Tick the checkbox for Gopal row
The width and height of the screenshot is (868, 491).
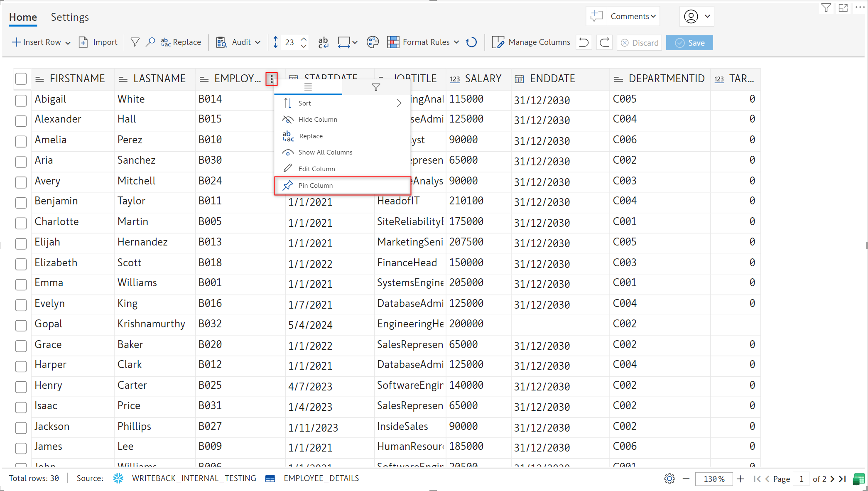coord(21,325)
